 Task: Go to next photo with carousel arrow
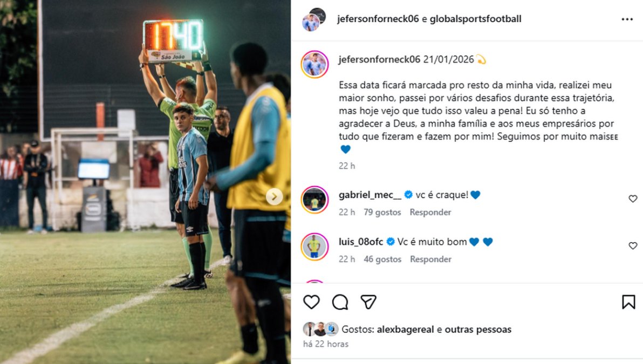click(275, 196)
